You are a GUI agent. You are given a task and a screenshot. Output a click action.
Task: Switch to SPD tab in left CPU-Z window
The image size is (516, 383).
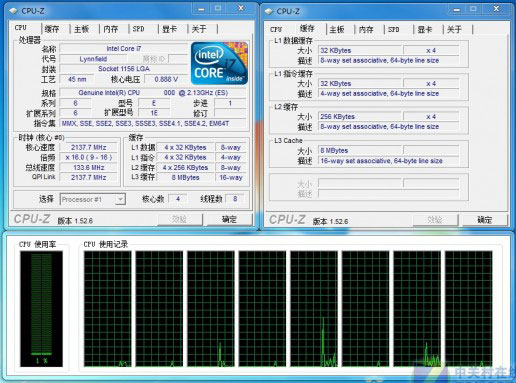(x=139, y=29)
